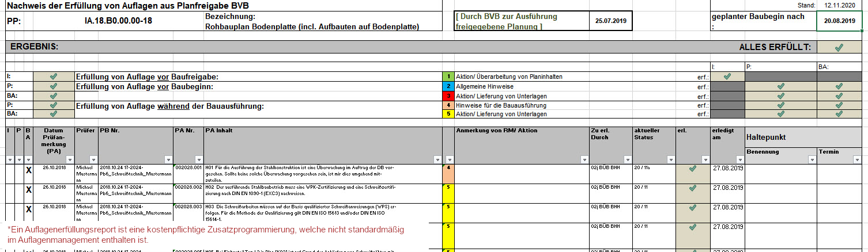Viewport: 868px width, 252px height.
Task: Open filter dropdown for PA Nr. column
Action: point(198,159)
